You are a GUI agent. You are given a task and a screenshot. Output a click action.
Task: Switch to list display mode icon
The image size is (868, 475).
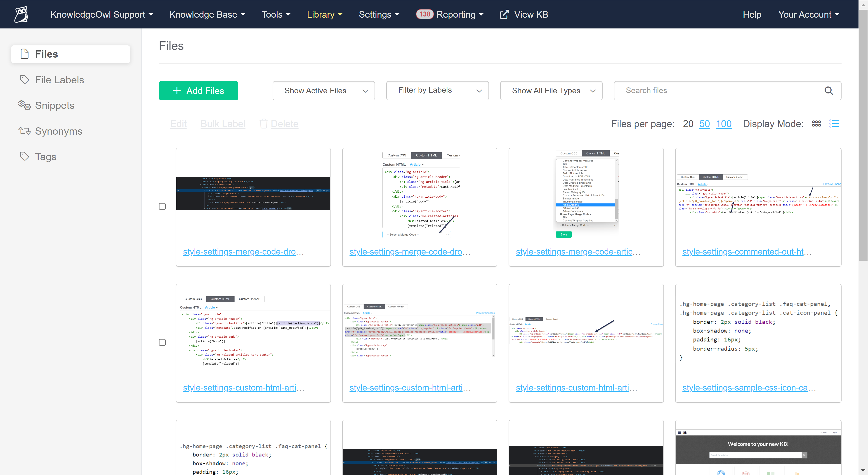[x=834, y=124]
